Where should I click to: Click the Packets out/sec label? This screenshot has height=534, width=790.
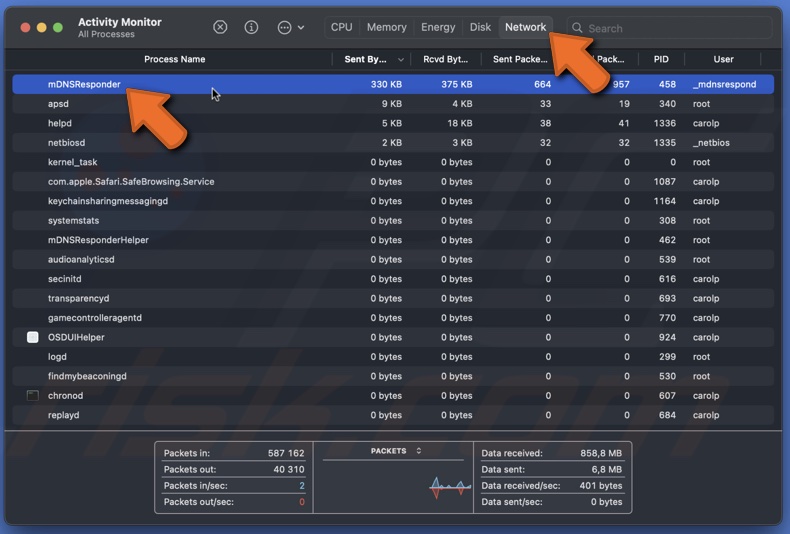(199, 502)
